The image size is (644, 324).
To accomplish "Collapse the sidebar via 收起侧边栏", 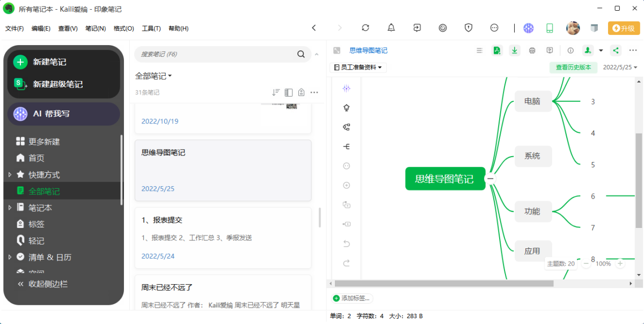I will pyautogui.click(x=43, y=284).
